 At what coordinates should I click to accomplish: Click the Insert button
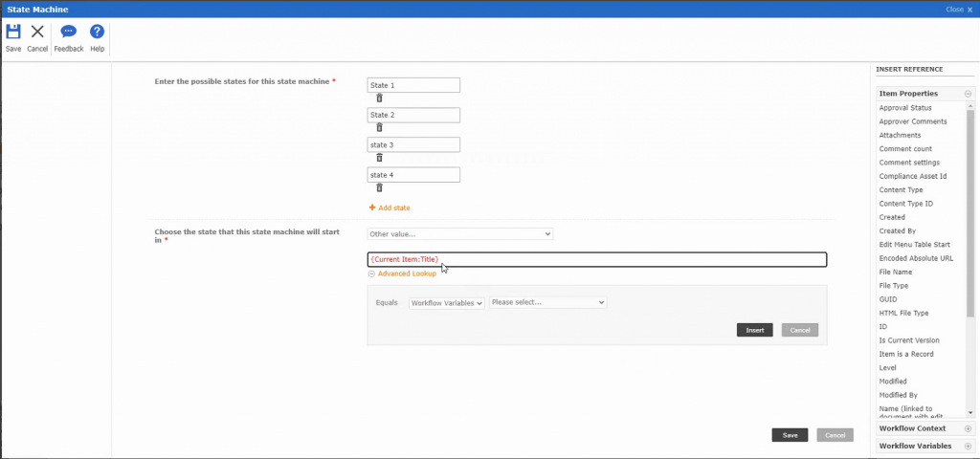(755, 330)
